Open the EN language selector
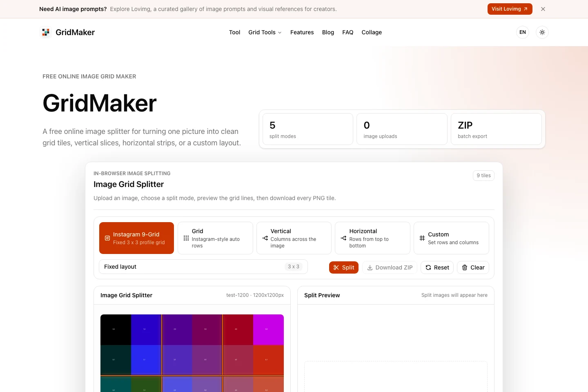This screenshot has width=588, height=392. (x=523, y=32)
